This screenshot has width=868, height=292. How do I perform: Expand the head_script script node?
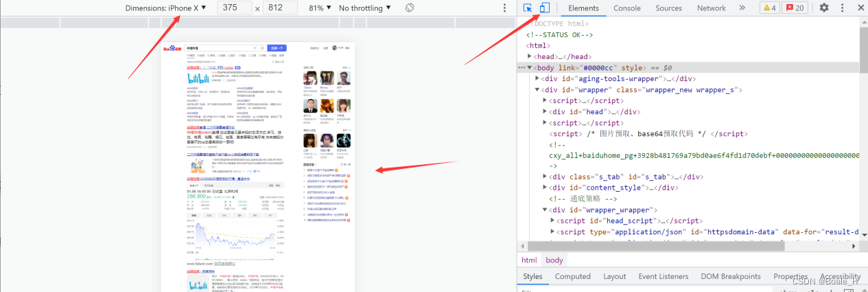click(552, 221)
